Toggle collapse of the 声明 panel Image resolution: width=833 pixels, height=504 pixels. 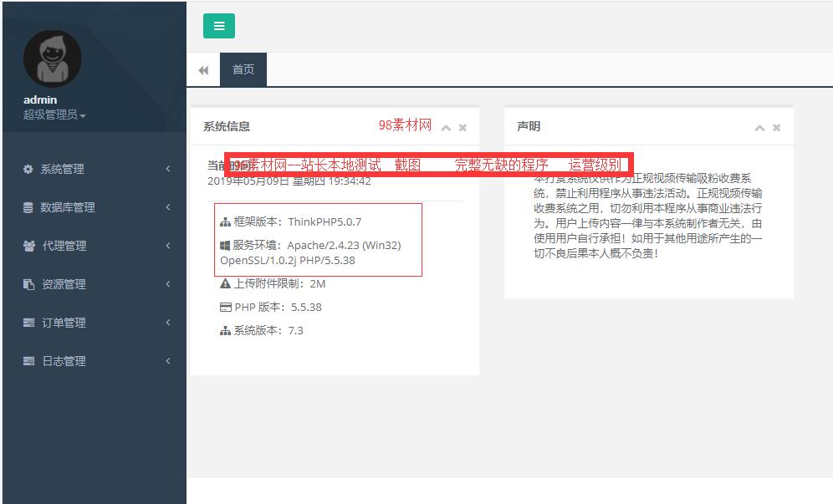[759, 128]
